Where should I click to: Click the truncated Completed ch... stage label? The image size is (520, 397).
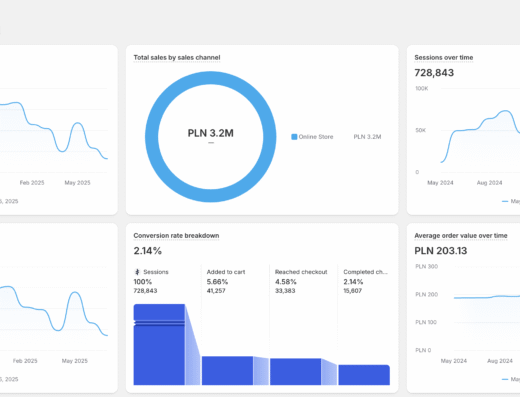point(365,272)
